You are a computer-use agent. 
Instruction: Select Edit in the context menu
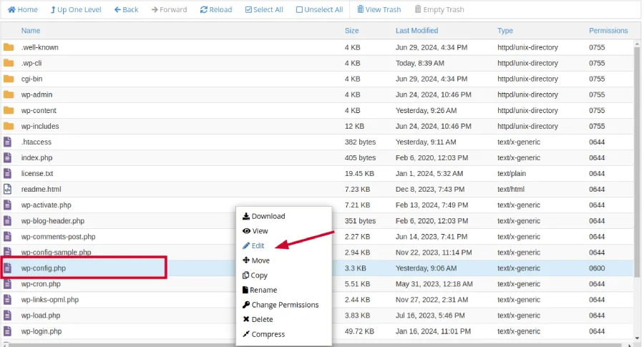pyautogui.click(x=253, y=245)
